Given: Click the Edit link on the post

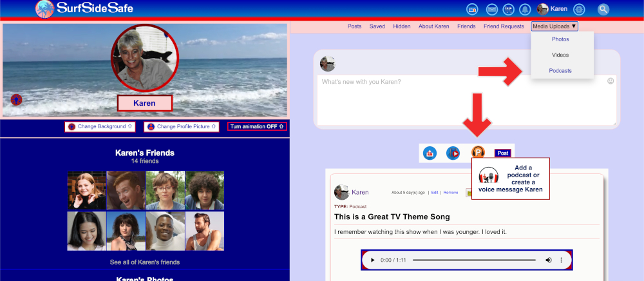Looking at the screenshot, I should (x=435, y=192).
